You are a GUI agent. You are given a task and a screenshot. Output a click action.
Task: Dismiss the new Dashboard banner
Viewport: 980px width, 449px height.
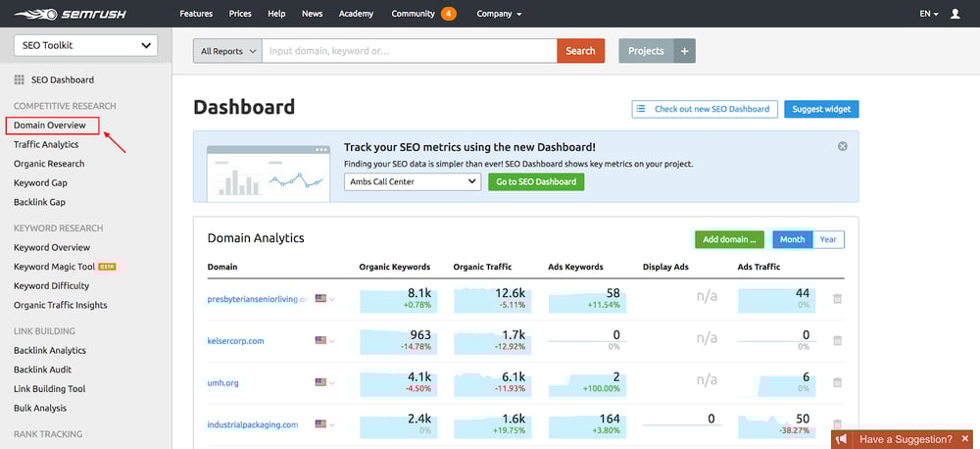click(843, 146)
